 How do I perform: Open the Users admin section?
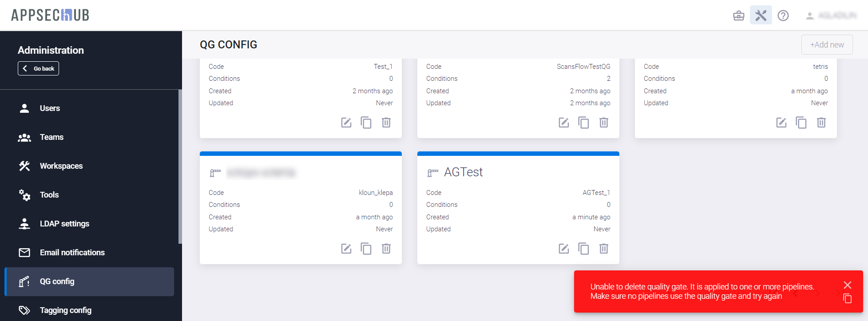(50, 108)
